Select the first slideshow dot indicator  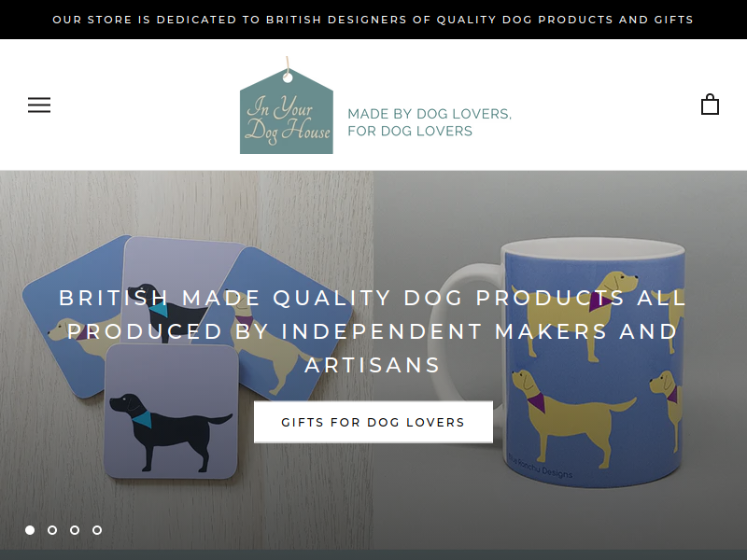click(30, 530)
